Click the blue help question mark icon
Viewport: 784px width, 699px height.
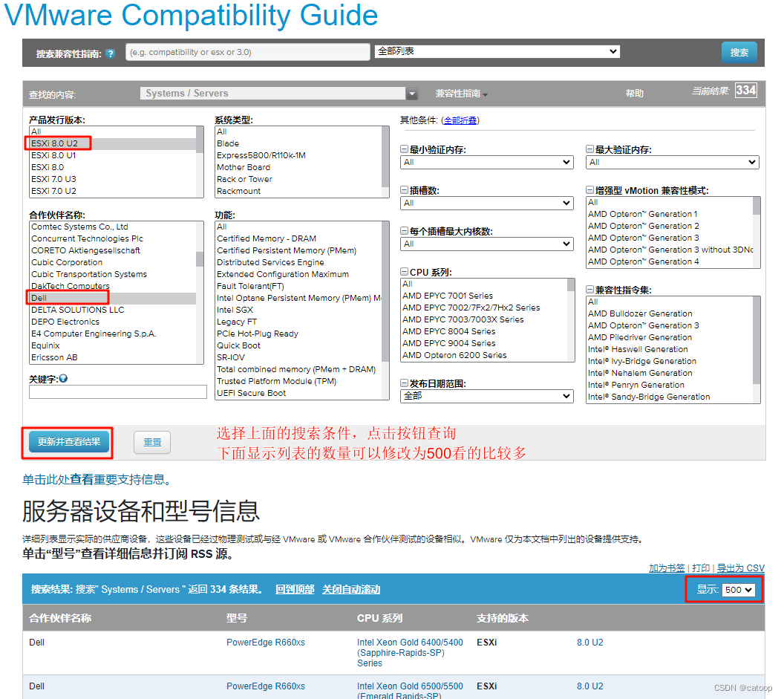pos(111,53)
